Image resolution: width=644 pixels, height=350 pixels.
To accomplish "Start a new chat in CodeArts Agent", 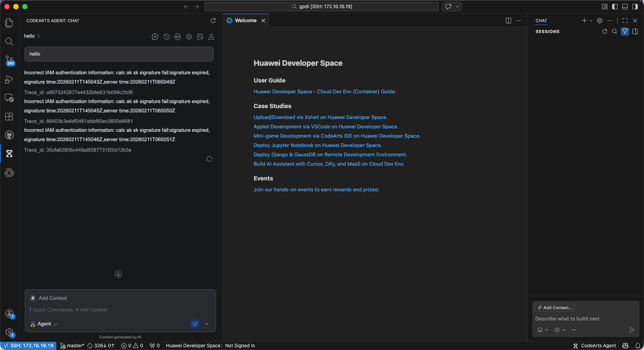I will click(155, 37).
